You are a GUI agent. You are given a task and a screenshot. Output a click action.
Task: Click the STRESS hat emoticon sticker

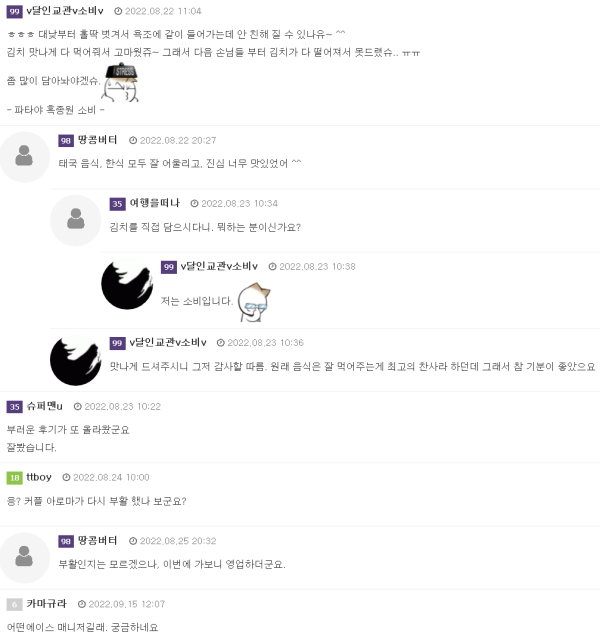(120, 82)
